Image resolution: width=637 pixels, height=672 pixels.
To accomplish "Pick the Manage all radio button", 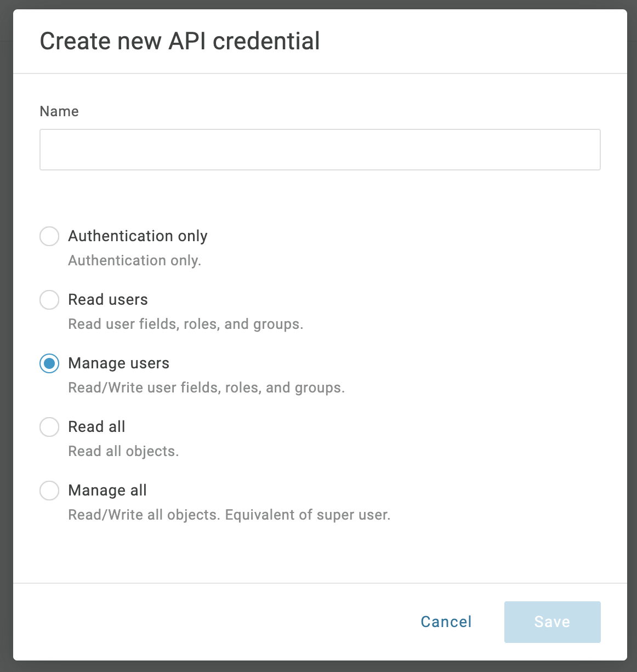I will pos(49,491).
